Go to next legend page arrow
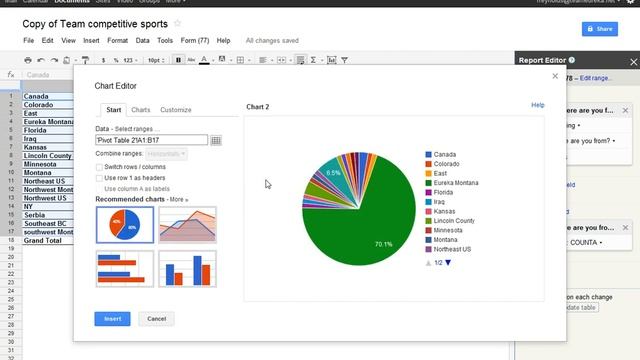The height and width of the screenshot is (360, 640). coord(448,262)
